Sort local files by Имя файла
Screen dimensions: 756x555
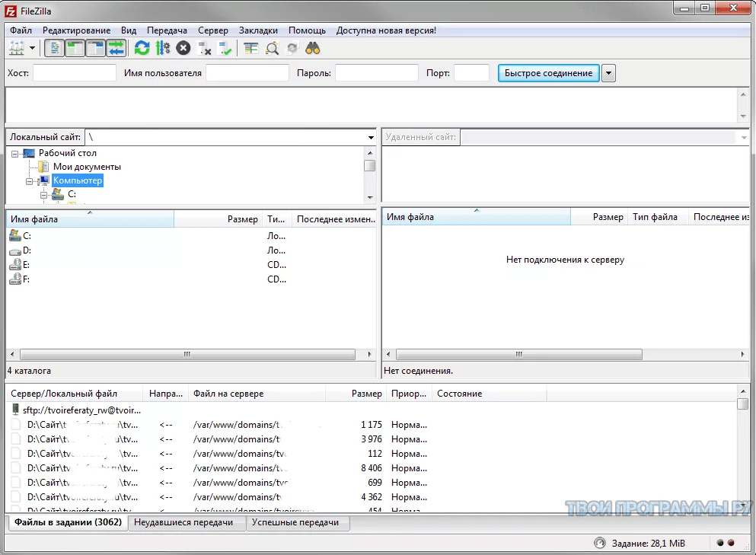pyautogui.click(x=90, y=219)
